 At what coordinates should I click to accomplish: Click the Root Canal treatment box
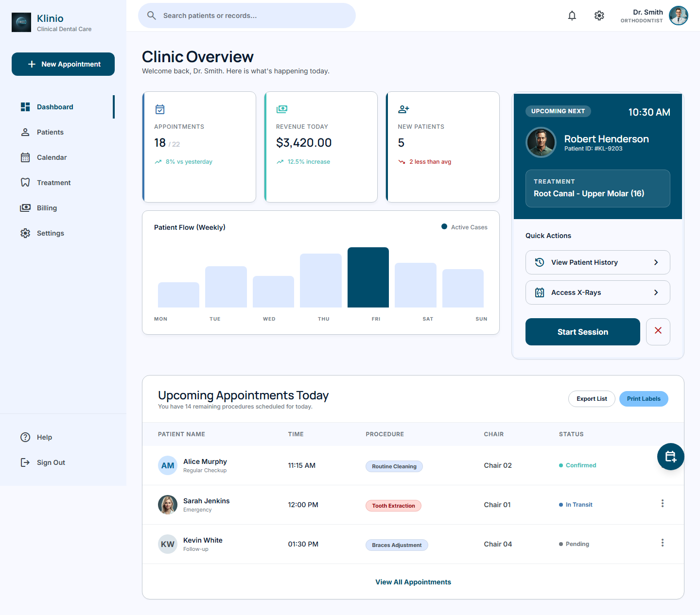point(598,188)
